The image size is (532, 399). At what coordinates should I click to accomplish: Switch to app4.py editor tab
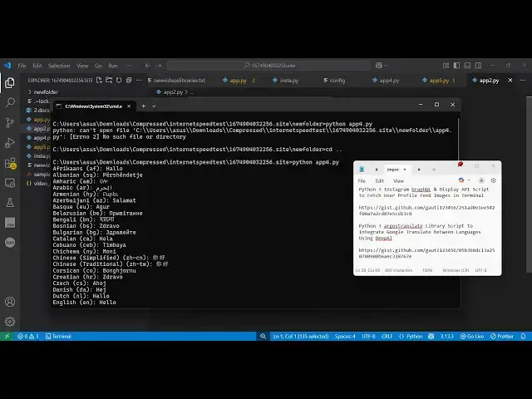(x=386, y=81)
